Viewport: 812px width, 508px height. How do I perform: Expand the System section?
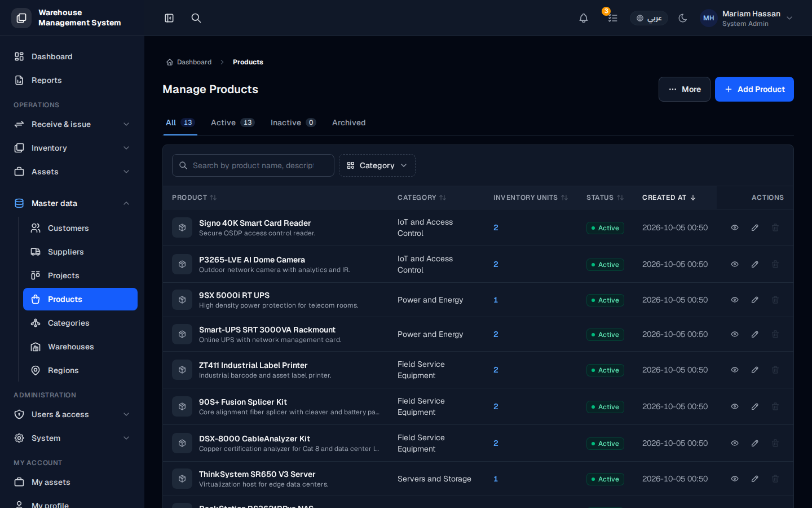72,438
